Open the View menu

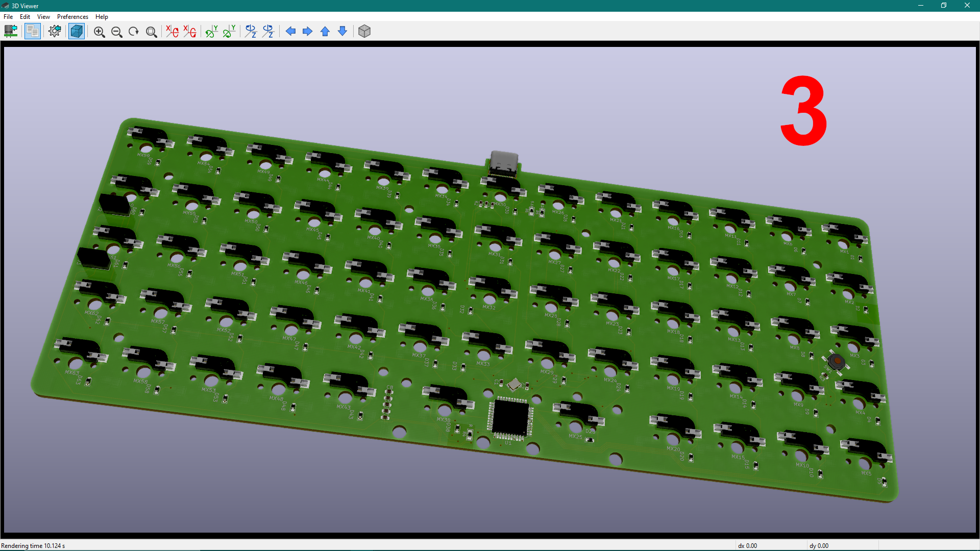point(43,16)
